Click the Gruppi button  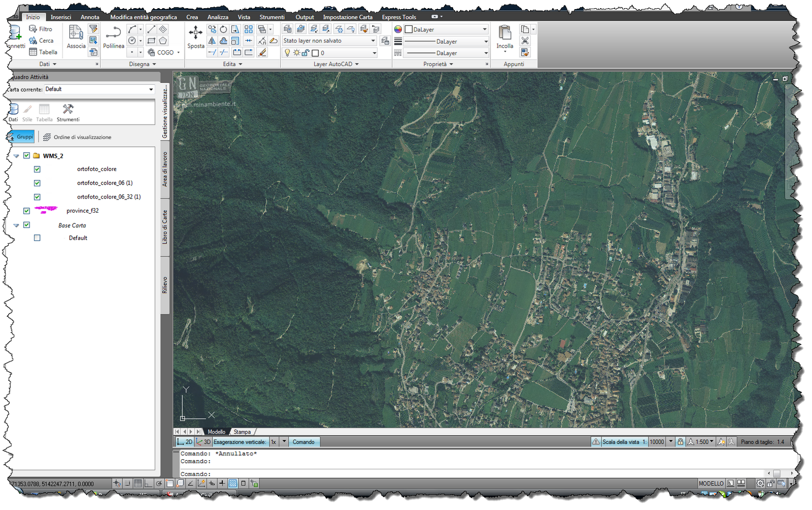[20, 137]
